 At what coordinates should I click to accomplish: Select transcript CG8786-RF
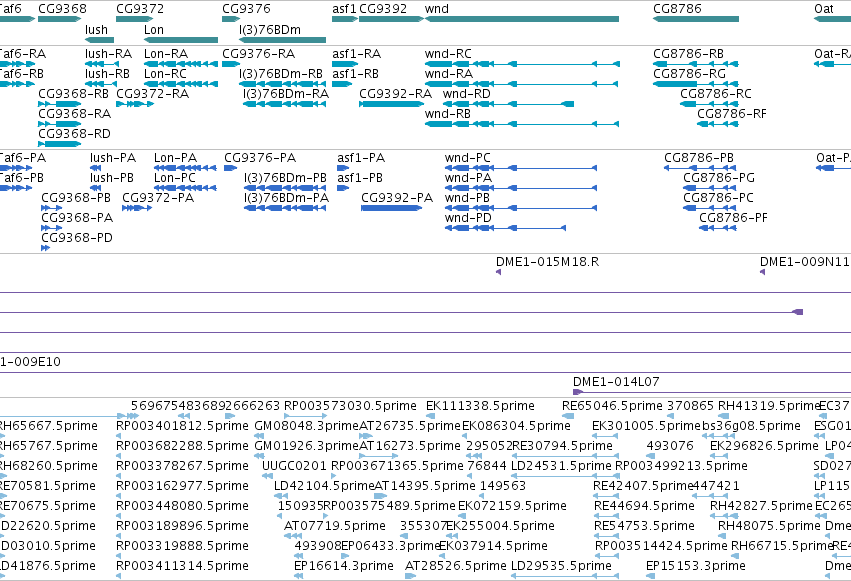717,124
